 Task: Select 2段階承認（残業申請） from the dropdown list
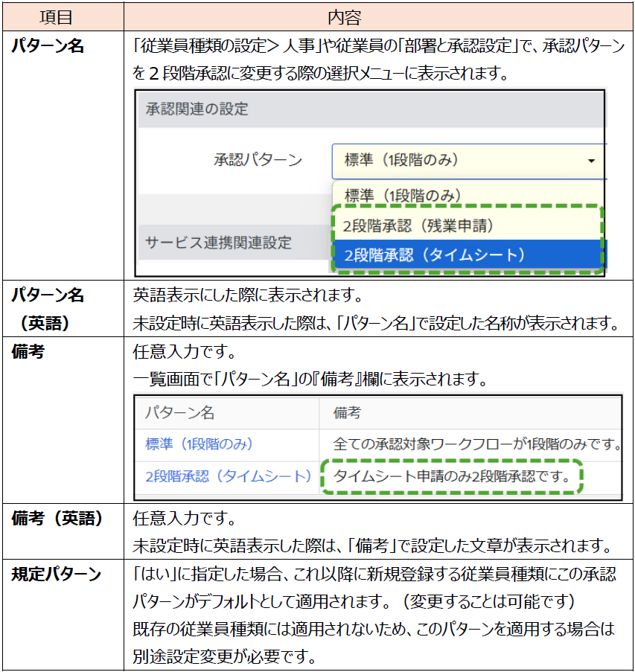[x=419, y=224]
